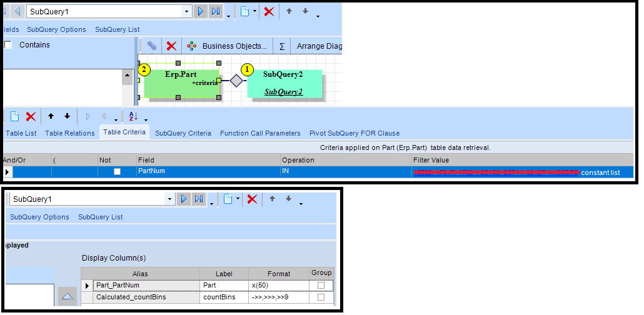Click last-subquery arrow in Table Criteria screenshot

point(216,11)
